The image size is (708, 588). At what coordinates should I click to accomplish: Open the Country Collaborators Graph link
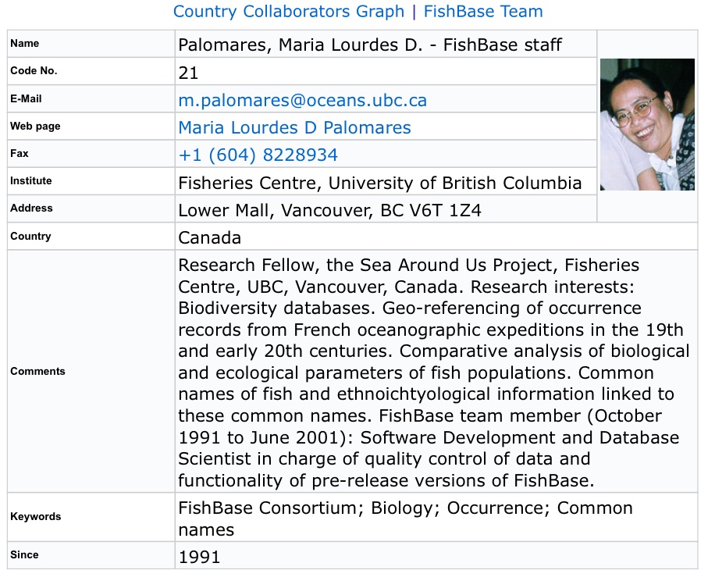289,11
